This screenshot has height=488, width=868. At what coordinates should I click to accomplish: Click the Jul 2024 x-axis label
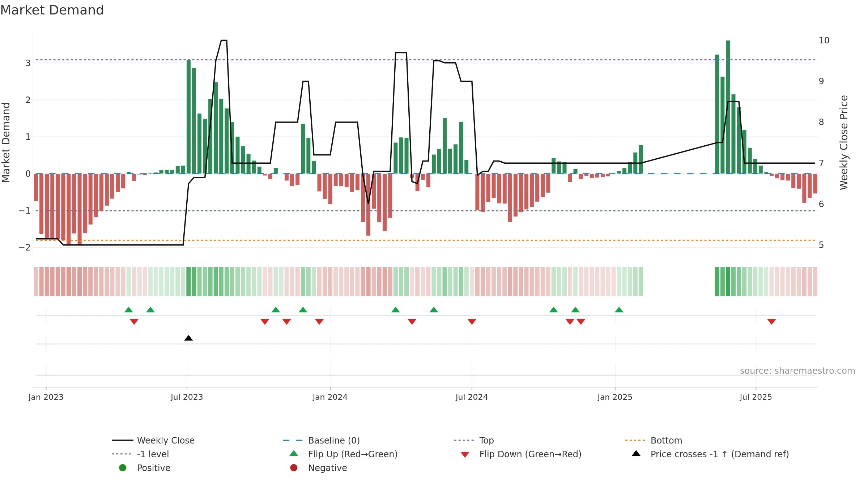pyautogui.click(x=472, y=397)
